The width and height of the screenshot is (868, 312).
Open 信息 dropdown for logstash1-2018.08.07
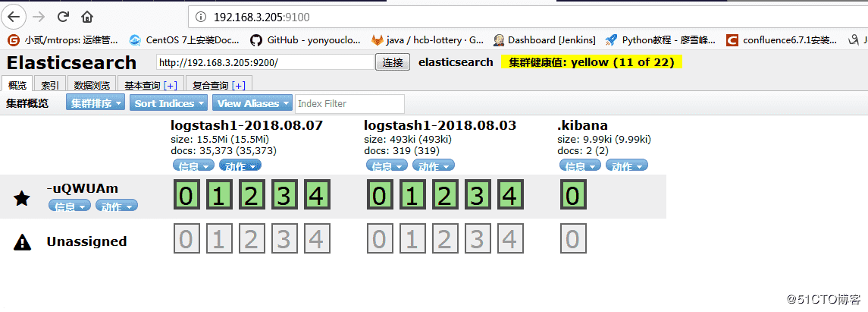[x=194, y=165]
